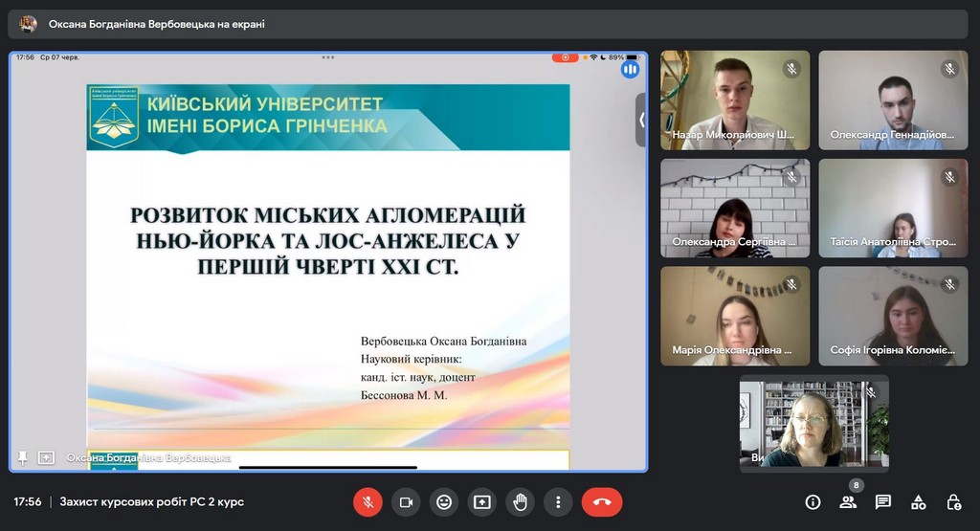Unmute your microphone in the call bar
This screenshot has width=980, height=531.
coord(367,501)
